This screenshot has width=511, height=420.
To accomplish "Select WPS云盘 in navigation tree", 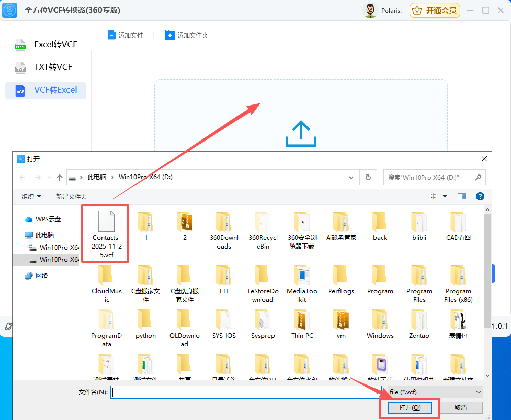I will click(x=48, y=219).
